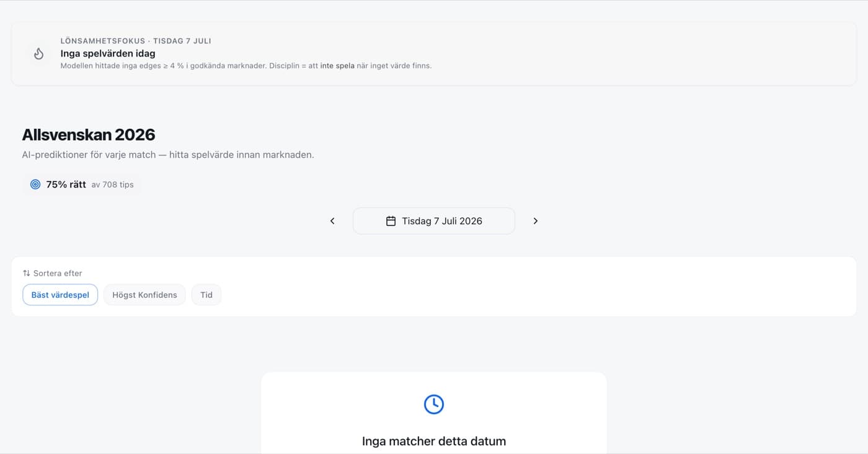The width and height of the screenshot is (868, 454).
Task: Click the 75% rätt accuracy badge
Action: [x=82, y=185]
